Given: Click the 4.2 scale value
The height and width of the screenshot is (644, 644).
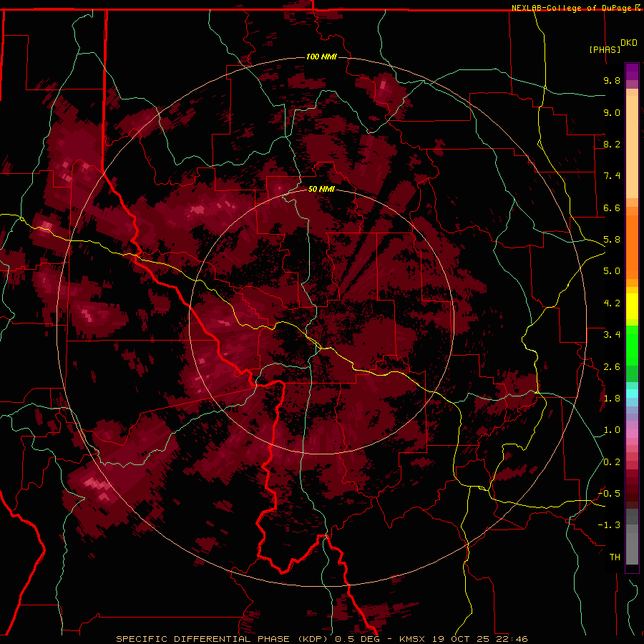Looking at the screenshot, I should pos(612,303).
